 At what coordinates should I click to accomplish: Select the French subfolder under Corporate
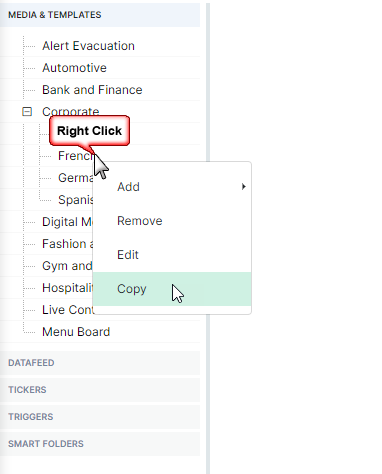point(75,156)
